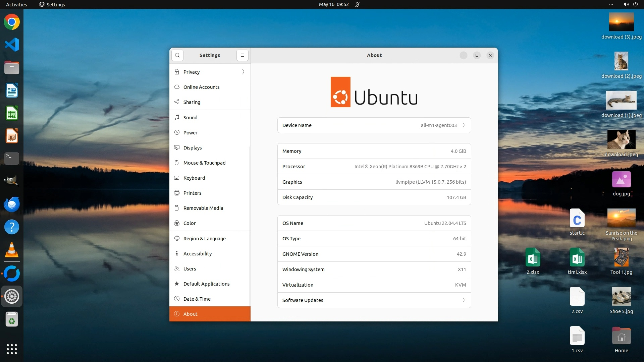Open Device Name rename row
Screen dimensions: 644x362
tap(374, 125)
